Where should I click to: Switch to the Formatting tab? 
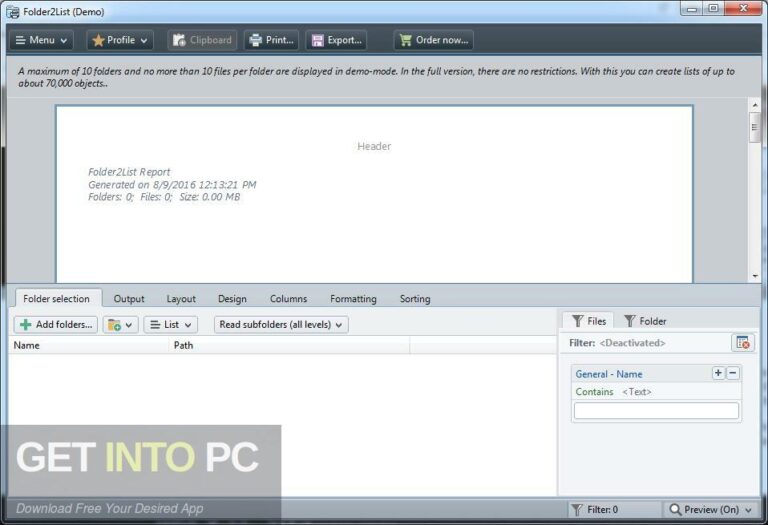(x=353, y=299)
